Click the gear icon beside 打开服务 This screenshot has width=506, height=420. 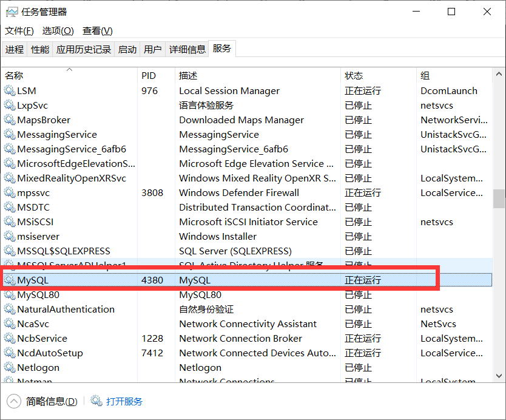coord(96,401)
